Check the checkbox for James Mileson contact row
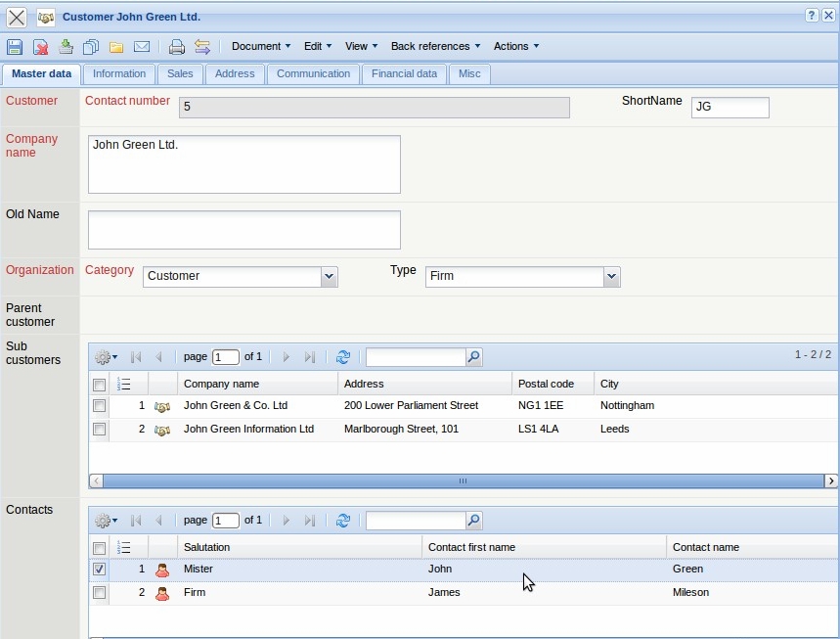 click(99, 592)
